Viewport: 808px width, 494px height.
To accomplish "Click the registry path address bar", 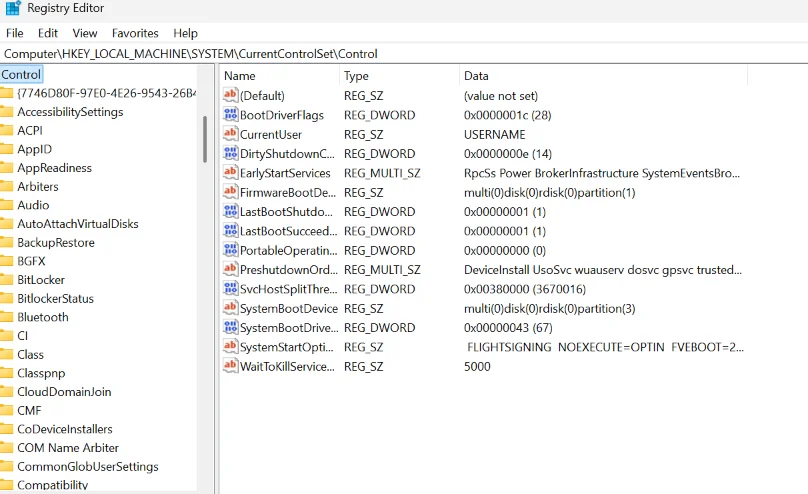I will tap(404, 54).
